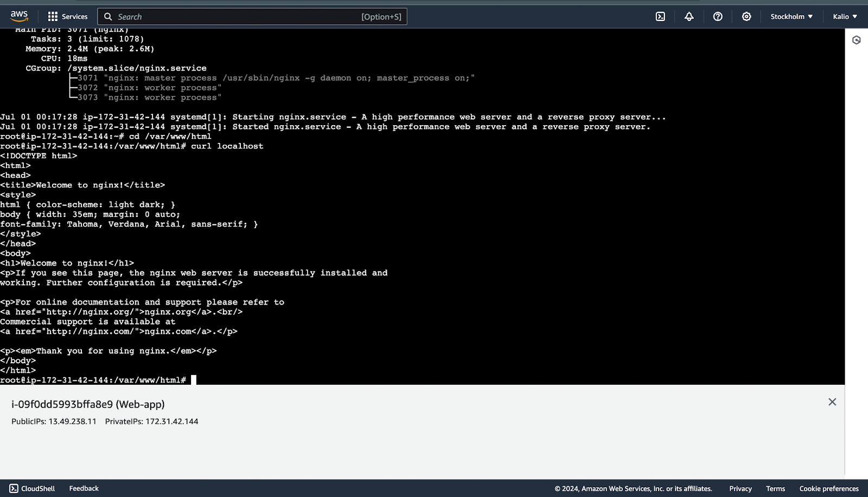Screen dimensions: 868x497
Task: Launch CloudShell from the top bar icon
Action: tap(660, 17)
